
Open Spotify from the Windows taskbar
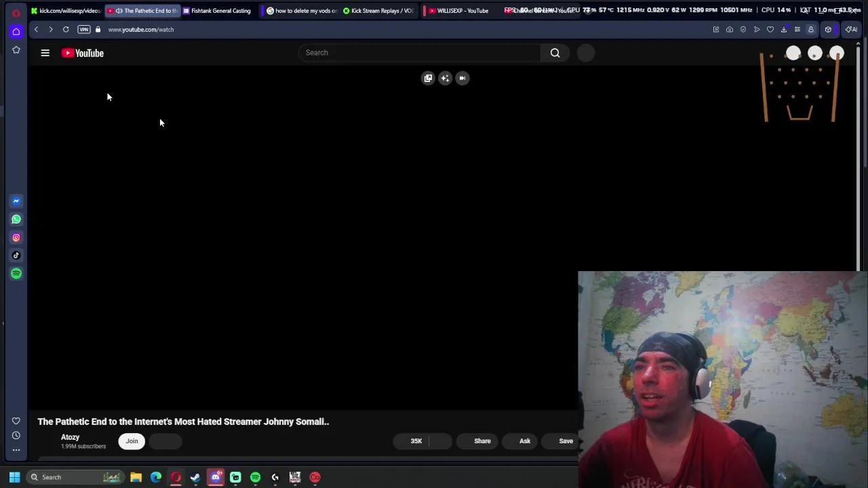[255, 477]
